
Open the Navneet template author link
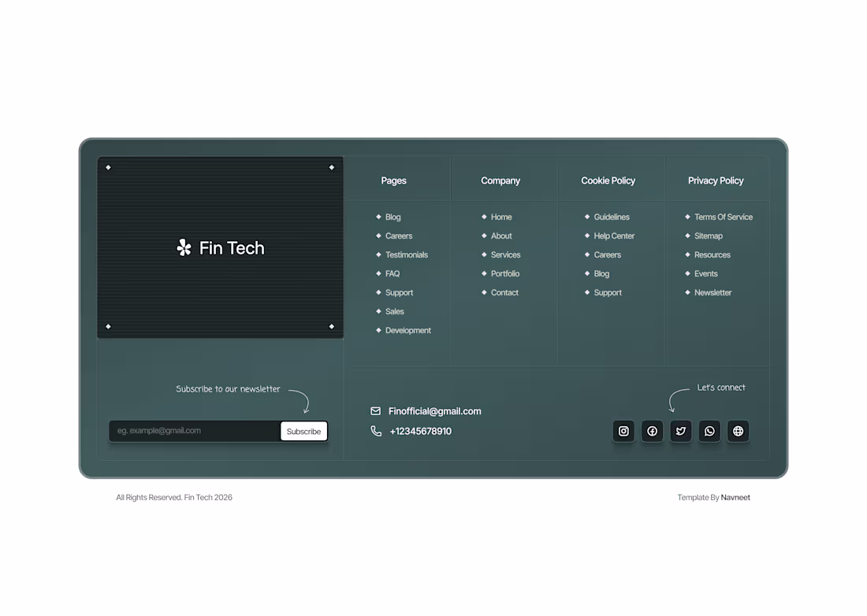click(735, 497)
